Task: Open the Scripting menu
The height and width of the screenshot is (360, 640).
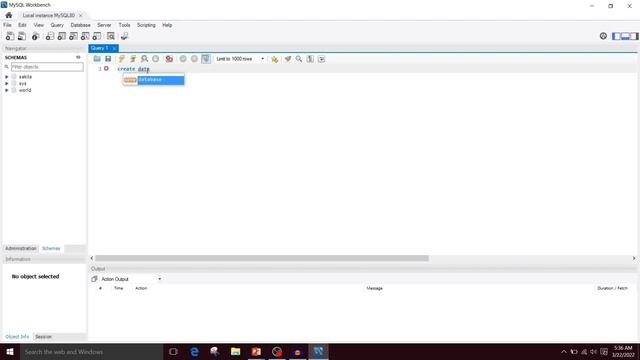Action: pyautogui.click(x=146, y=25)
